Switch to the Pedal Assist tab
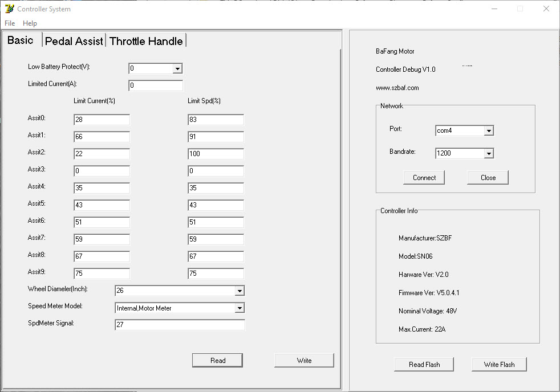 coord(74,41)
